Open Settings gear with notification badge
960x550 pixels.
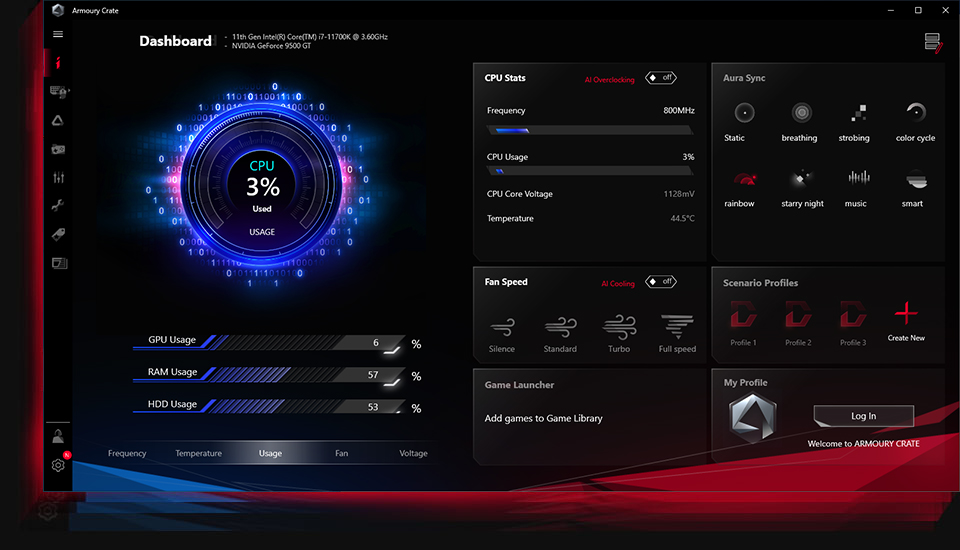[x=59, y=465]
